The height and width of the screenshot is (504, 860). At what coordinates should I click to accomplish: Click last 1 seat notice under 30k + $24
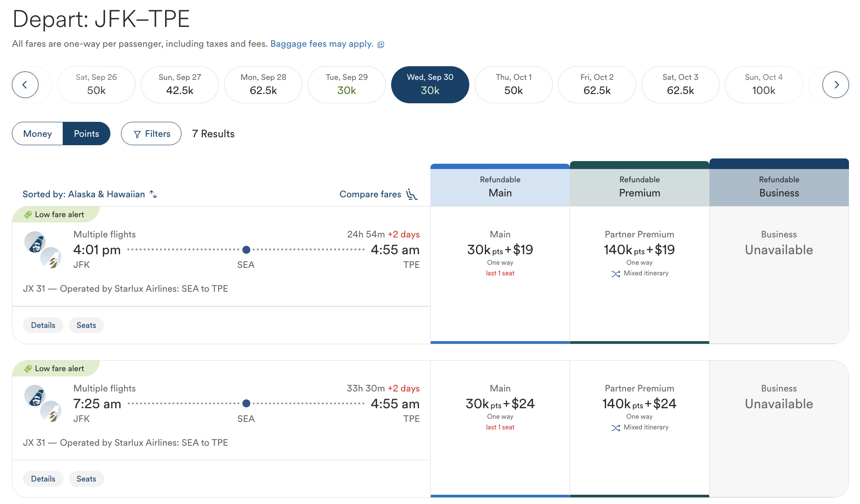pos(500,427)
